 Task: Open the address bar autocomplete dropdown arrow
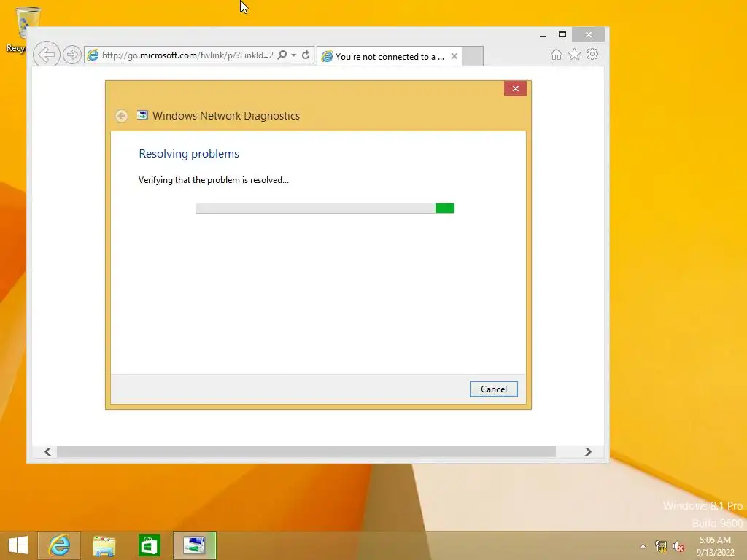point(294,55)
